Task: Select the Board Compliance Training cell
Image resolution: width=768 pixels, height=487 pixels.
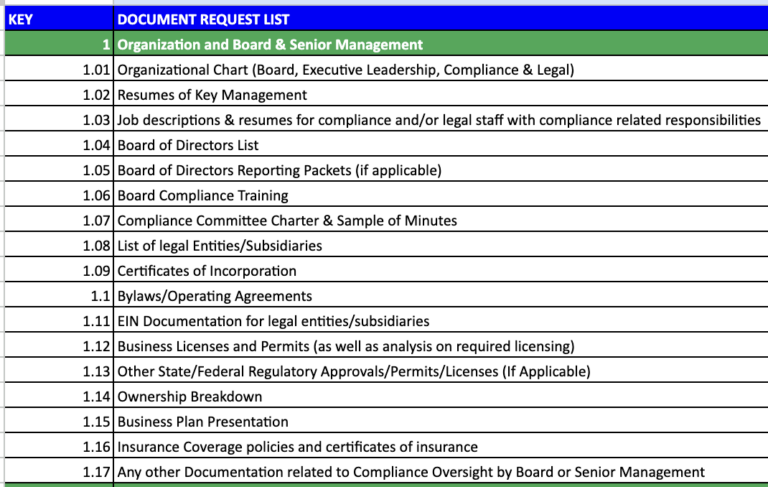Action: [202, 195]
